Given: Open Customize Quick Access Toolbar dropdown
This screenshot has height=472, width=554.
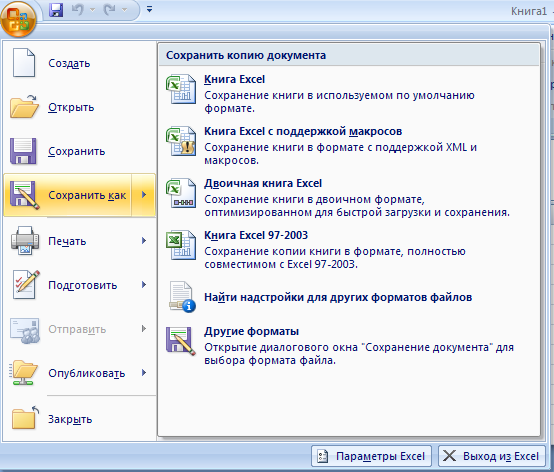Looking at the screenshot, I should click(149, 10).
